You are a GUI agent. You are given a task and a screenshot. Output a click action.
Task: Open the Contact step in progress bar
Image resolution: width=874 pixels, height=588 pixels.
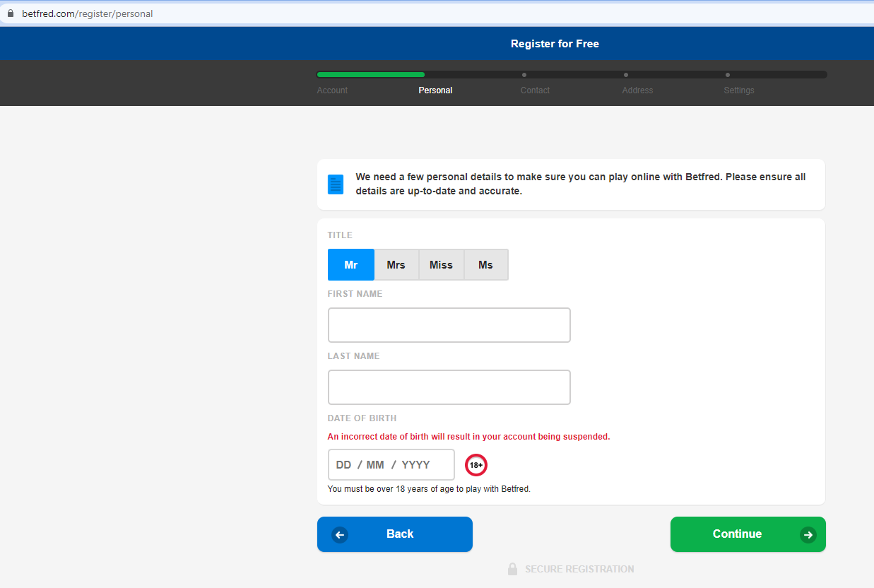(x=535, y=90)
